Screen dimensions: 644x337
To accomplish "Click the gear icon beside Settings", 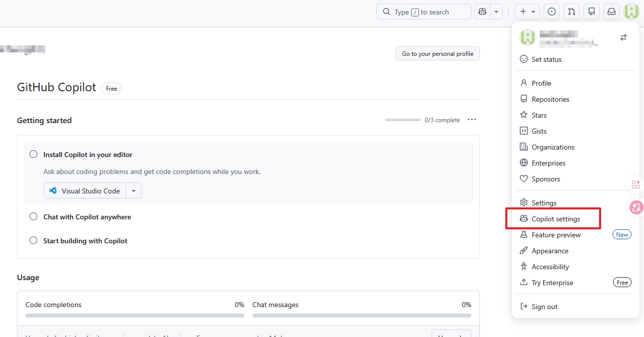I will pyautogui.click(x=524, y=202).
